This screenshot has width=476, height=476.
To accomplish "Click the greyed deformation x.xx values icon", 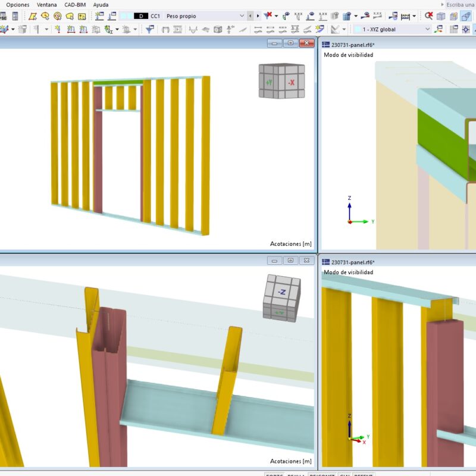I will click(377, 16).
